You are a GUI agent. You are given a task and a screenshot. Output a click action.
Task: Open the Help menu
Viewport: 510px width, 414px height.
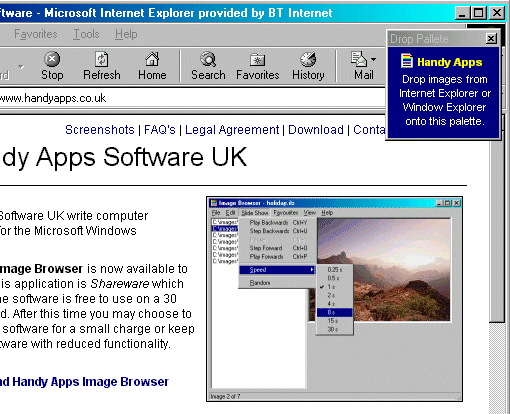pos(126,34)
